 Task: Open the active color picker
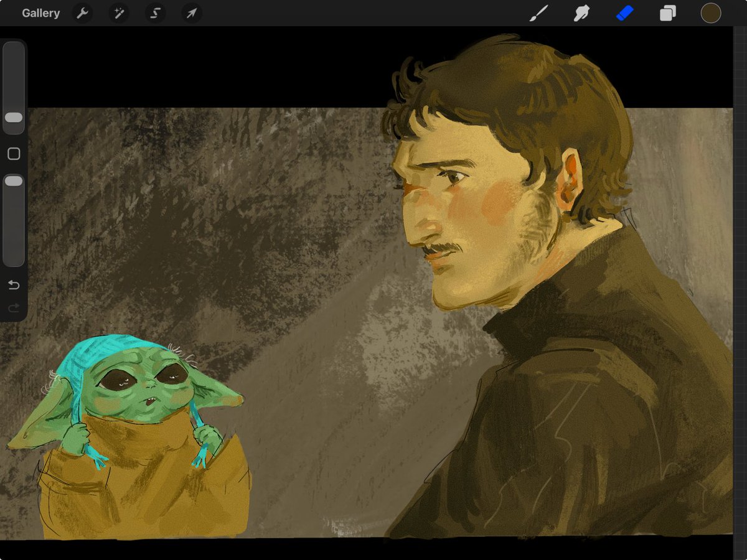[711, 13]
